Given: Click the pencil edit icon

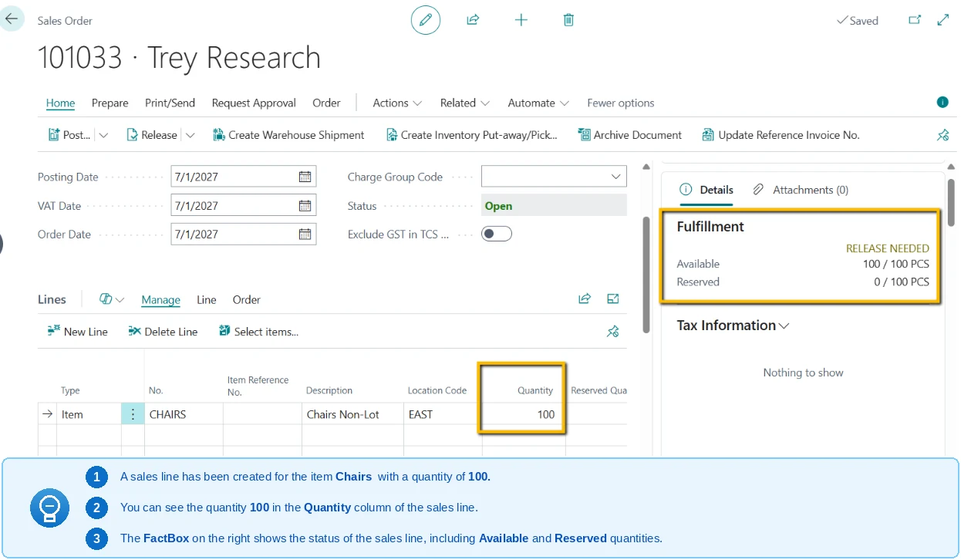Looking at the screenshot, I should coord(426,20).
